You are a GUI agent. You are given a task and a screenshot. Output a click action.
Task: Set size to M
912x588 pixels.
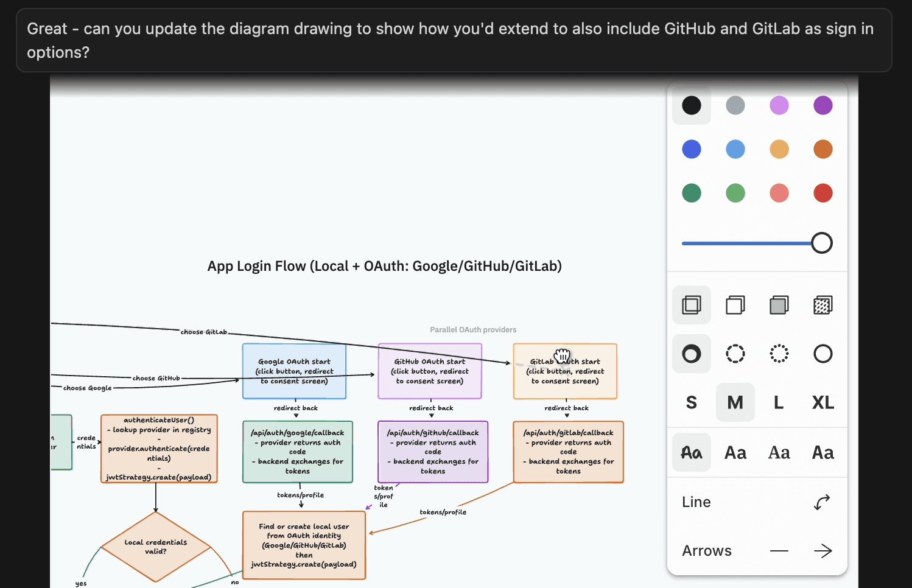735,402
